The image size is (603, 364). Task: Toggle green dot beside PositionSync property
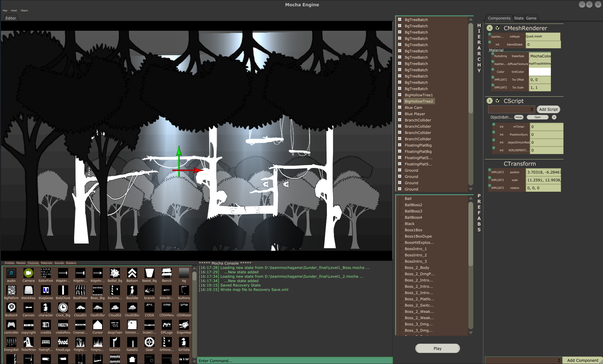pyautogui.click(x=494, y=132)
